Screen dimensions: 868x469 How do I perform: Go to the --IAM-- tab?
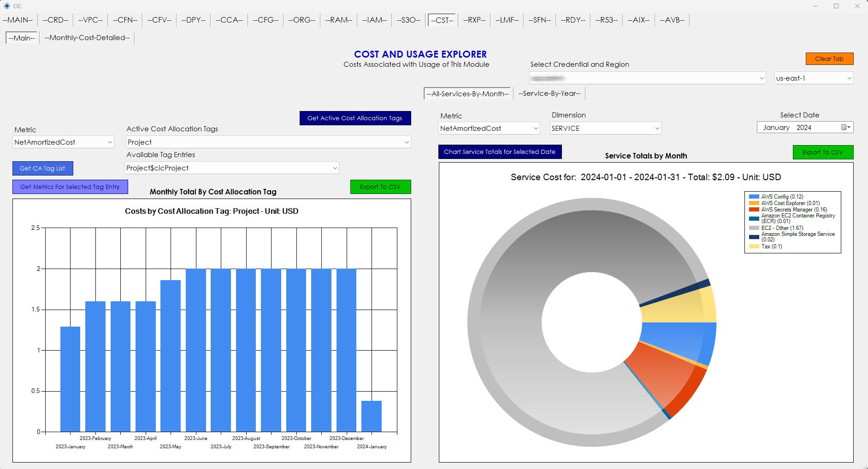pyautogui.click(x=374, y=20)
